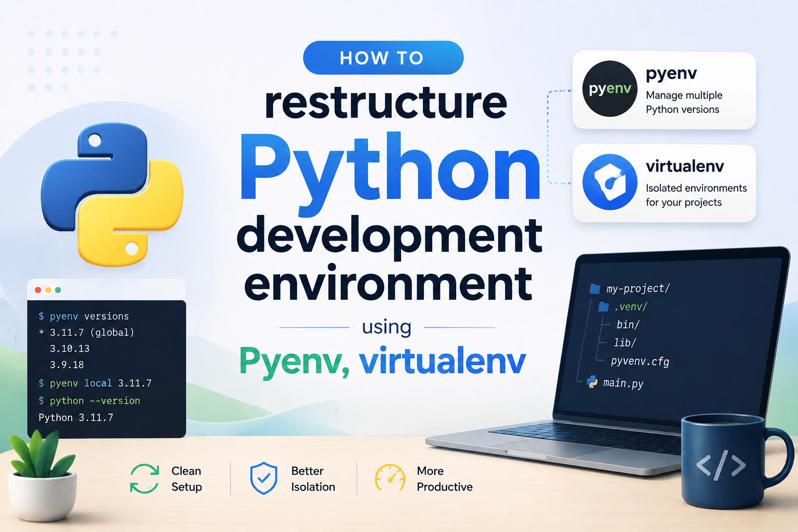Viewport: 798px width, 532px height.
Task: Click the green terminal window dot
Action: point(58,290)
